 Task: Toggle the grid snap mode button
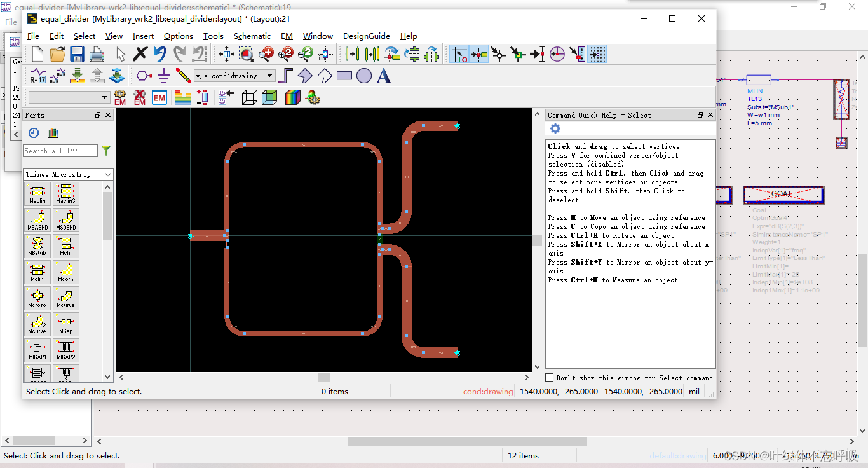click(597, 54)
